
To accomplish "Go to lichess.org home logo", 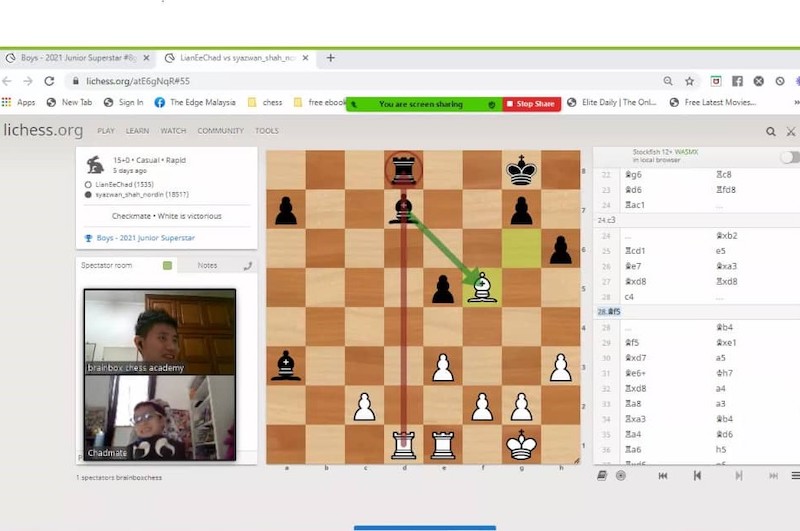I will [43, 130].
